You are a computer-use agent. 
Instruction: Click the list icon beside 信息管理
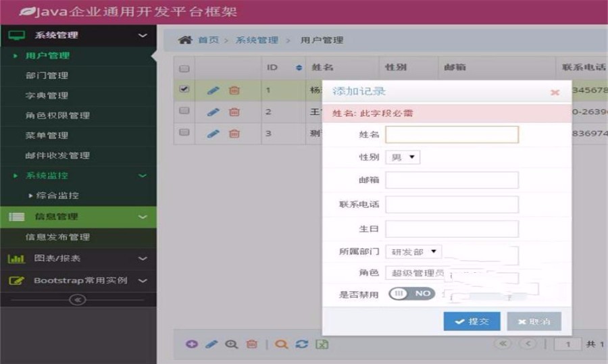point(17,217)
